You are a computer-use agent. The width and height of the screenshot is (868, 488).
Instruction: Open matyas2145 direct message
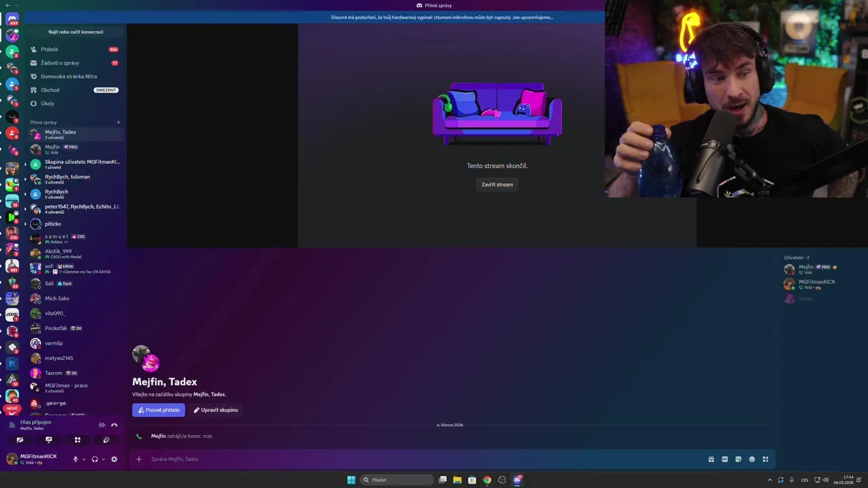(x=75, y=358)
